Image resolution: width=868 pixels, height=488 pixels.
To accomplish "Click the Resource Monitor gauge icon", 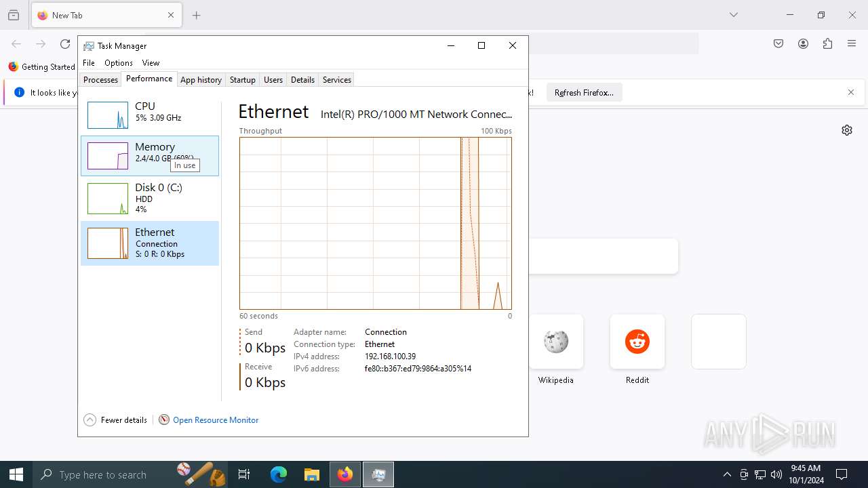I will (x=163, y=420).
